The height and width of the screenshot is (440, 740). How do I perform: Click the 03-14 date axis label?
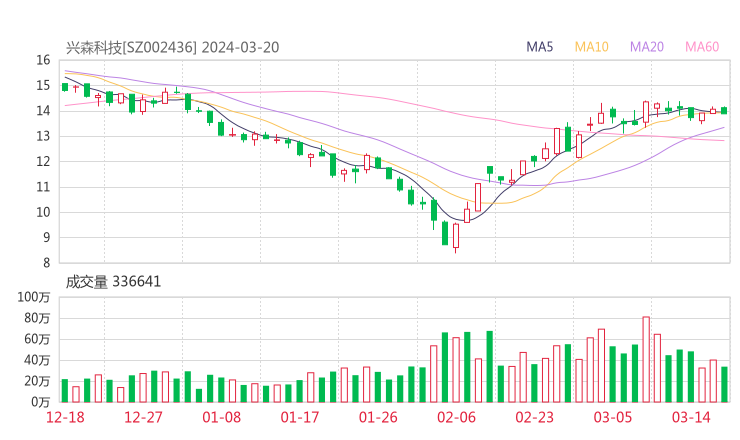pos(691,417)
